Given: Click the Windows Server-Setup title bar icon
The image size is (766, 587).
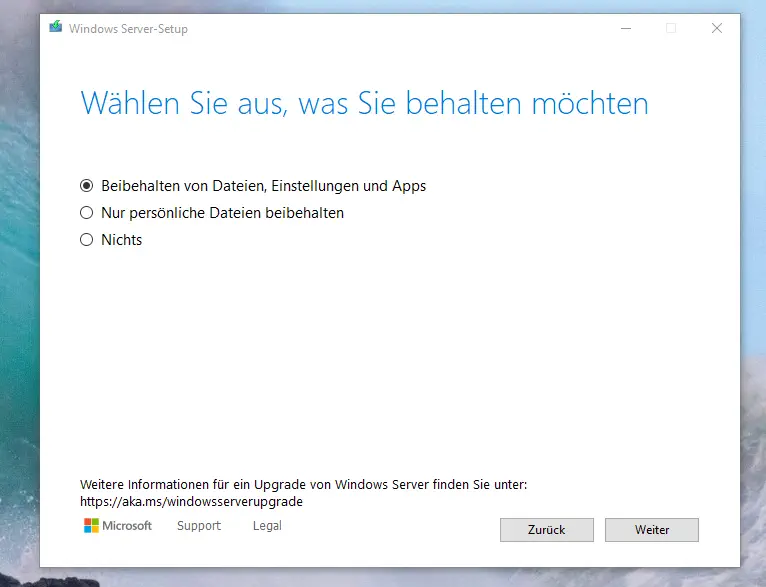Looking at the screenshot, I should pos(56,26).
